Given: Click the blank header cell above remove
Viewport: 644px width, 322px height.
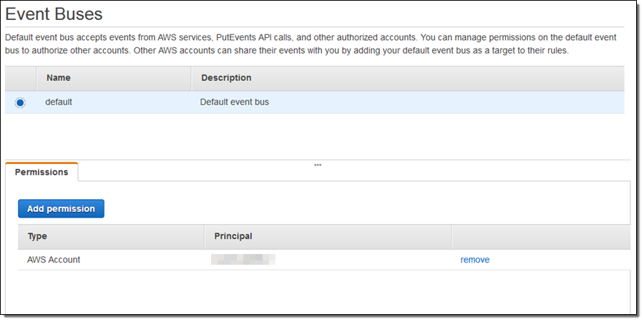Looking at the screenshot, I should [540, 236].
